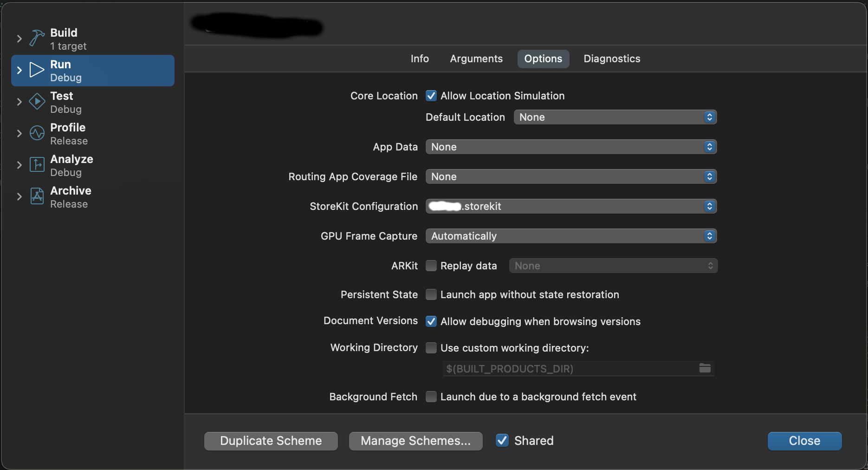This screenshot has height=470, width=868.
Task: Click the Test diamond icon
Action: 37,102
